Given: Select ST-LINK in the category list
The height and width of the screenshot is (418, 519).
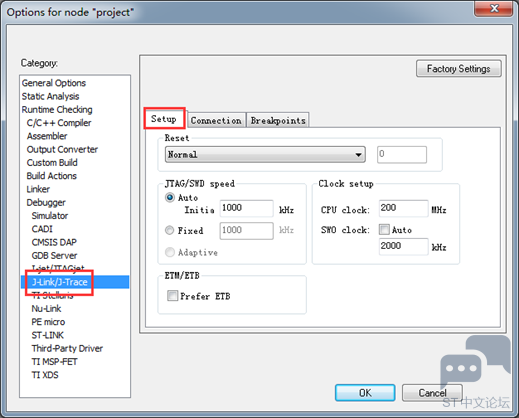Looking at the screenshot, I should click(48, 335).
